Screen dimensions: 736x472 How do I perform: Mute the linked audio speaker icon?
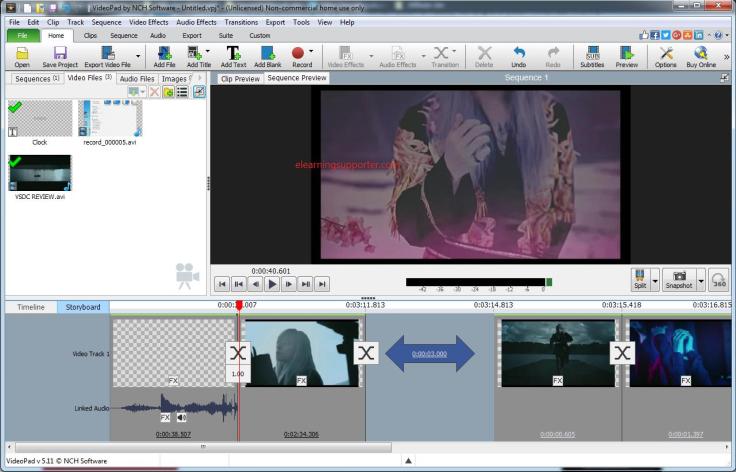181,417
